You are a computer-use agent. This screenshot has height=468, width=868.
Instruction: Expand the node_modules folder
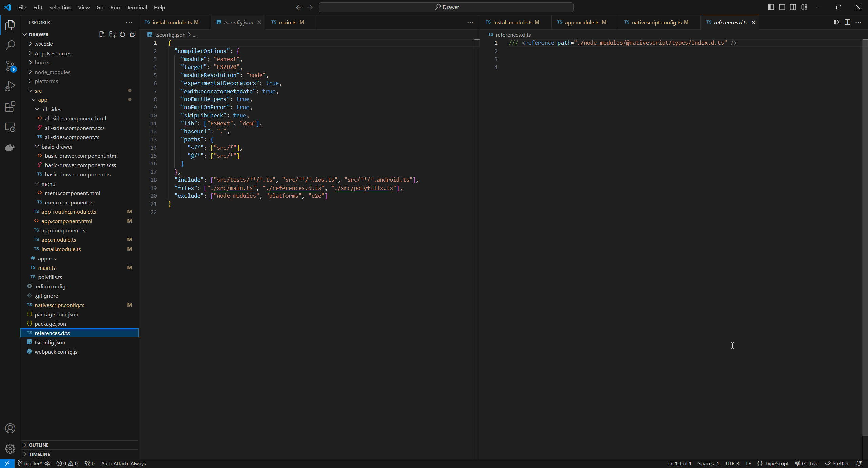(53, 72)
